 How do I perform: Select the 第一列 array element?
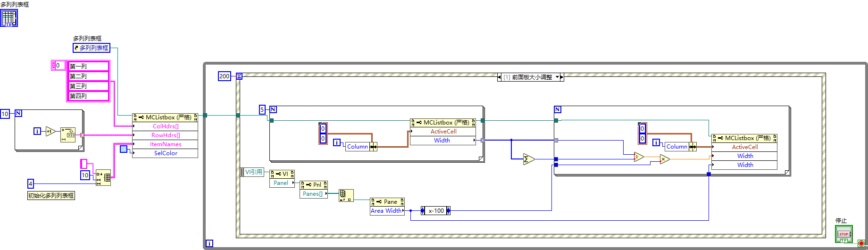[88, 67]
